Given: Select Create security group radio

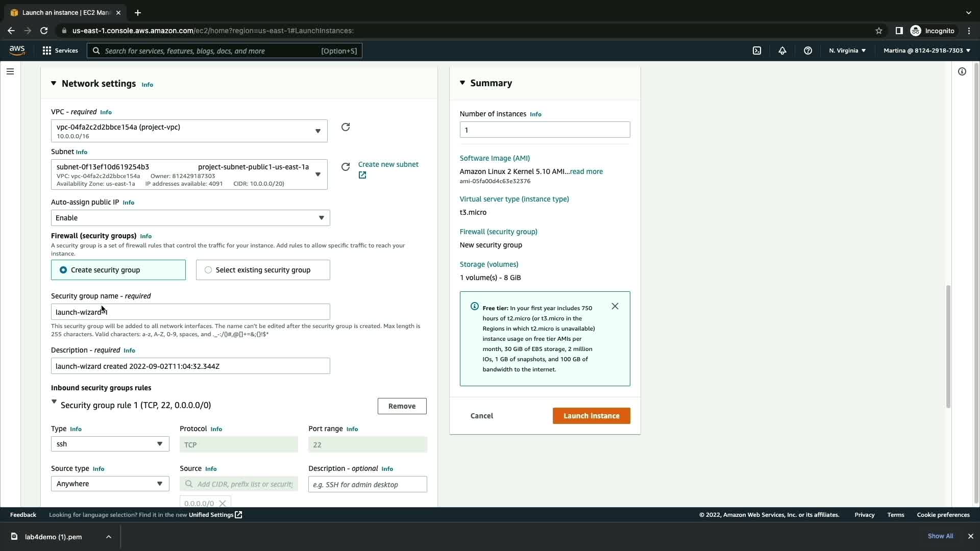Looking at the screenshot, I should tap(63, 270).
